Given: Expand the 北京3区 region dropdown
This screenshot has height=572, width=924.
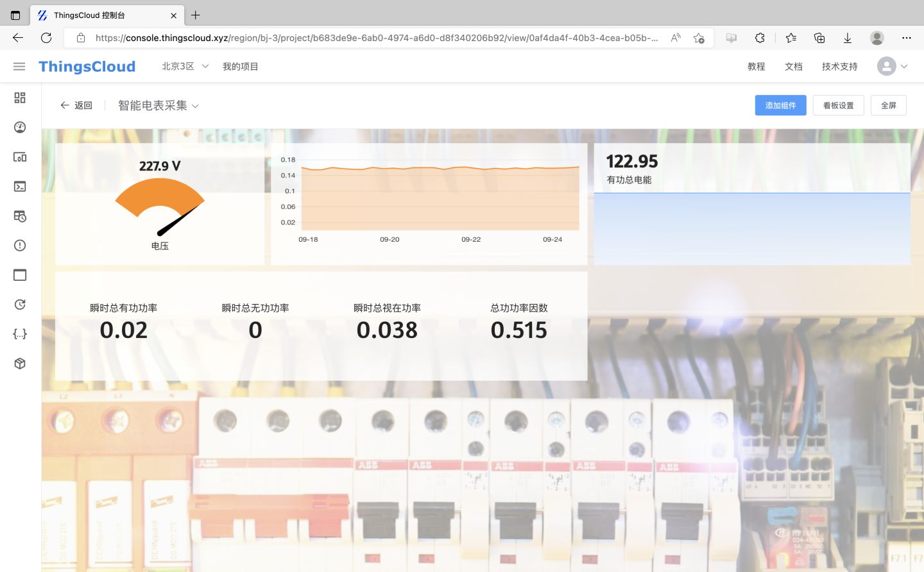Looking at the screenshot, I should [184, 66].
